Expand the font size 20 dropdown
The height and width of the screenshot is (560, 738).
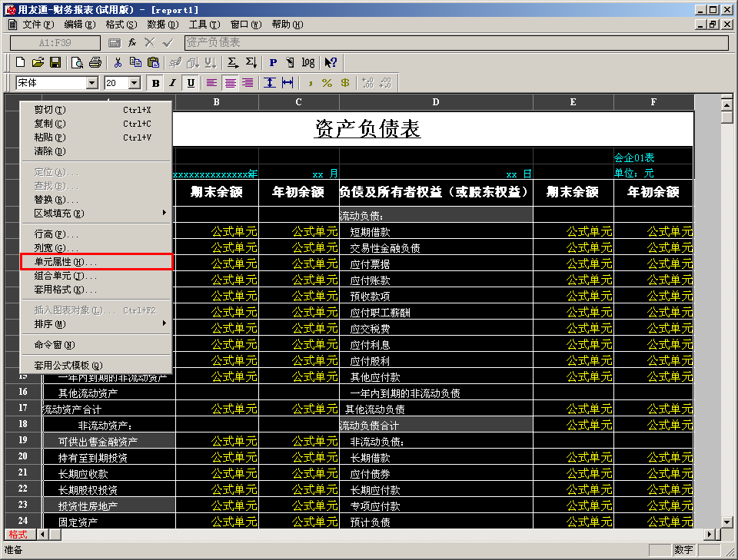point(135,83)
